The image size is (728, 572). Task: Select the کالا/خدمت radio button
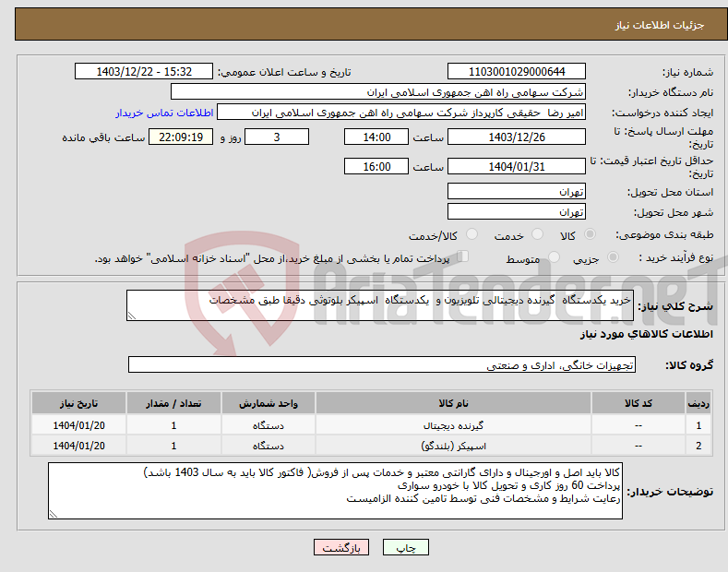coord(471,234)
